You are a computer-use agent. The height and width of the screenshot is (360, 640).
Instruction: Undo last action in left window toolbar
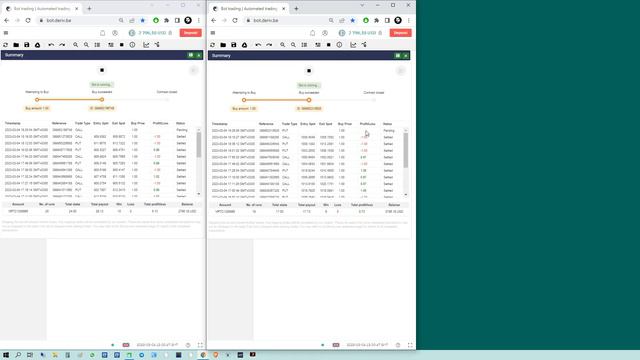[x=51, y=45]
